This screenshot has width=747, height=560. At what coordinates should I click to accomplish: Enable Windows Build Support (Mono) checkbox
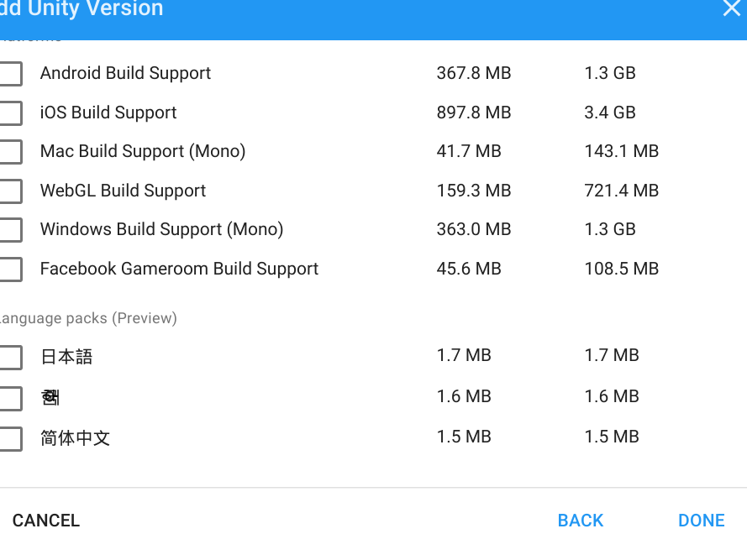[10, 230]
